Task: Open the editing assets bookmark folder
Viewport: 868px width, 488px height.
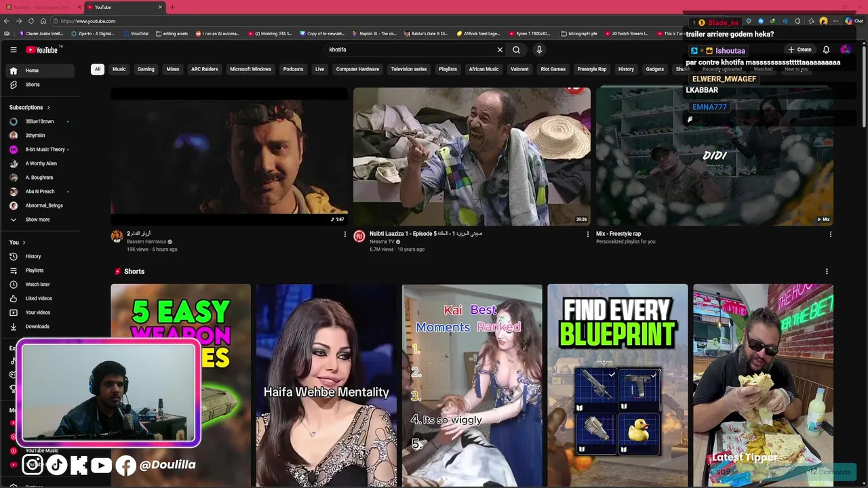Action: point(172,33)
